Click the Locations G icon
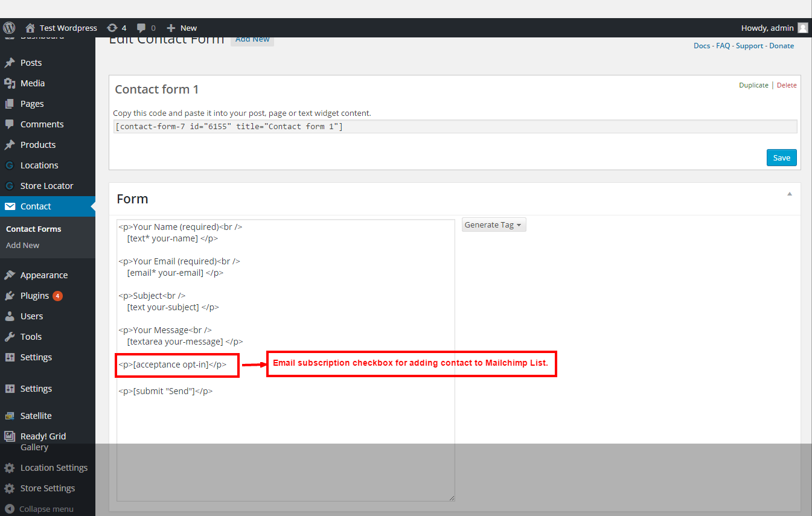The height and width of the screenshot is (516, 812). (10, 165)
